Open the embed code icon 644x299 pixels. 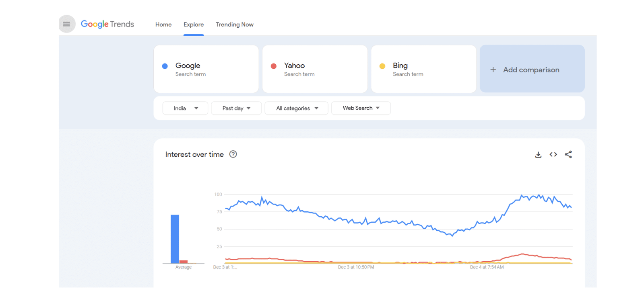coord(553,154)
